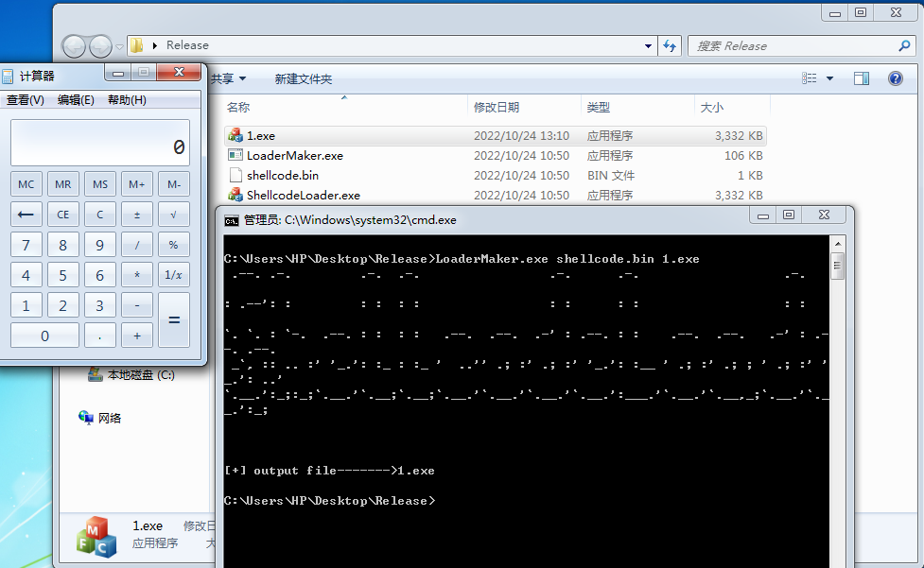
Task: Select 本地磁盘 (C:) in navigation pane
Action: 140,375
